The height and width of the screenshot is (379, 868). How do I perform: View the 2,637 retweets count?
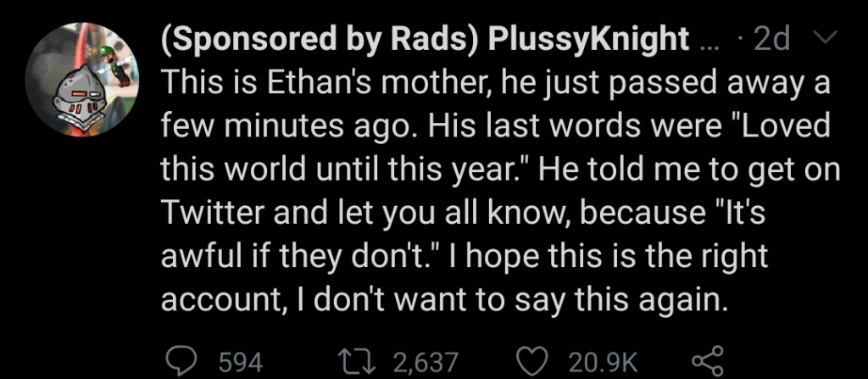pos(426,363)
